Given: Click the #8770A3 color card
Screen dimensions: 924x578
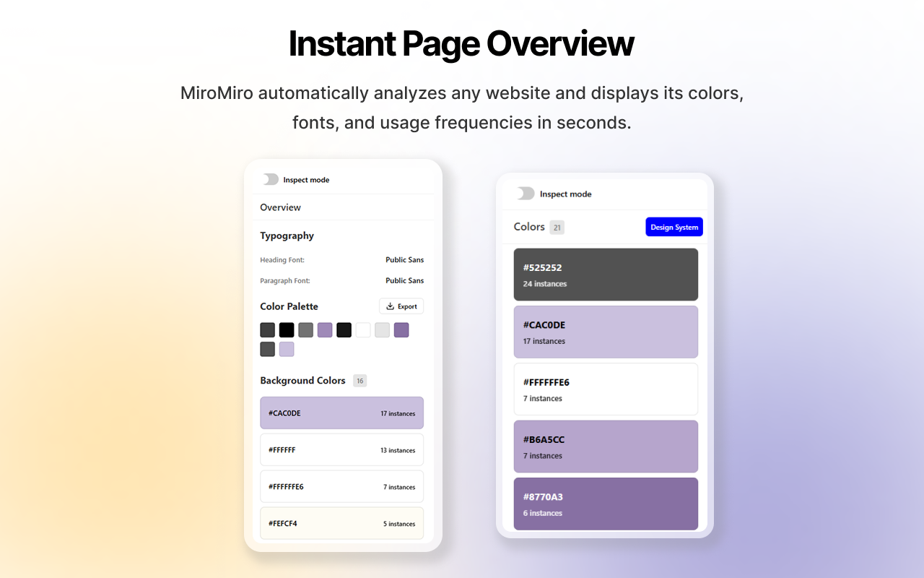Looking at the screenshot, I should 606,504.
